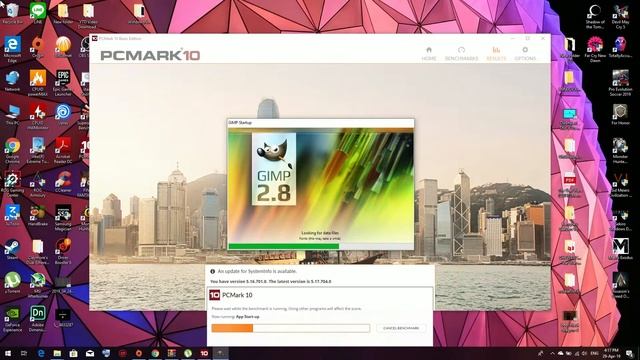Launch Uplay desktop shortcut
Screen dimensions: 640x360
(63, 114)
